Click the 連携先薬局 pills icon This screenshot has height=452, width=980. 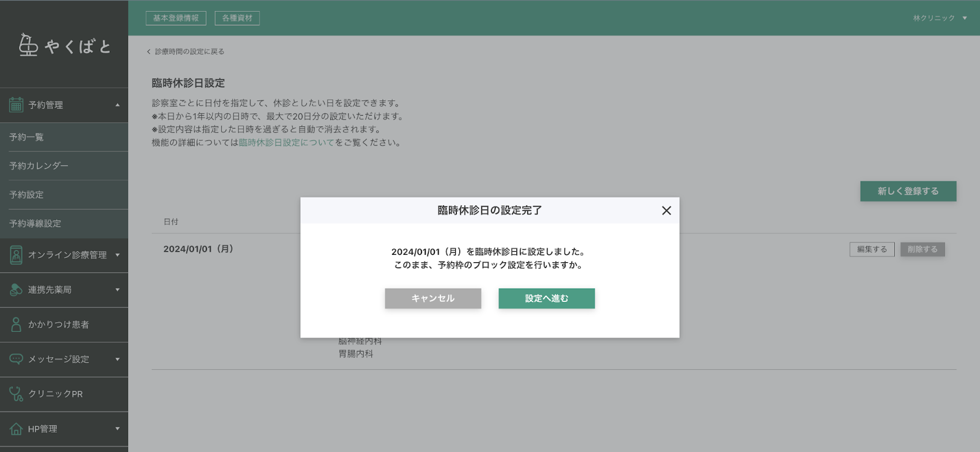(x=16, y=290)
